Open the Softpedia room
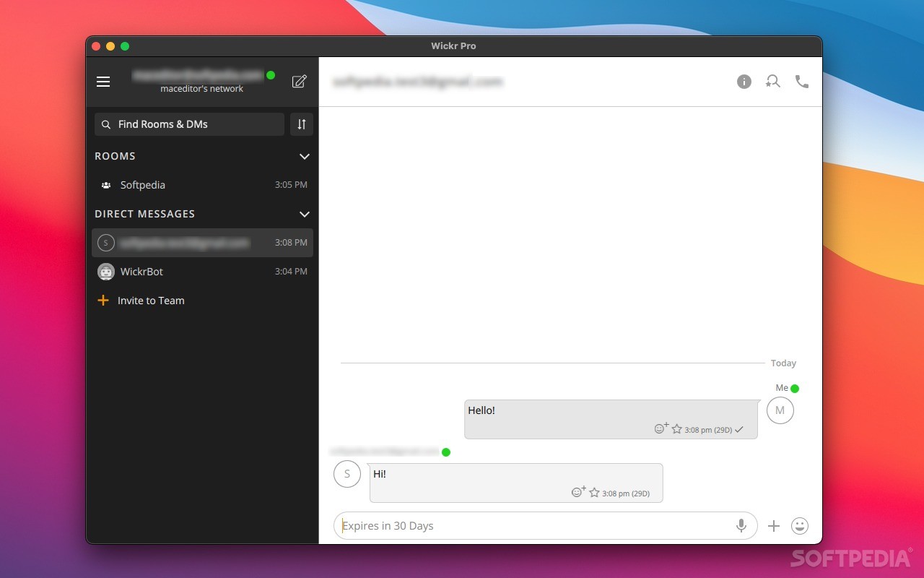 click(142, 185)
